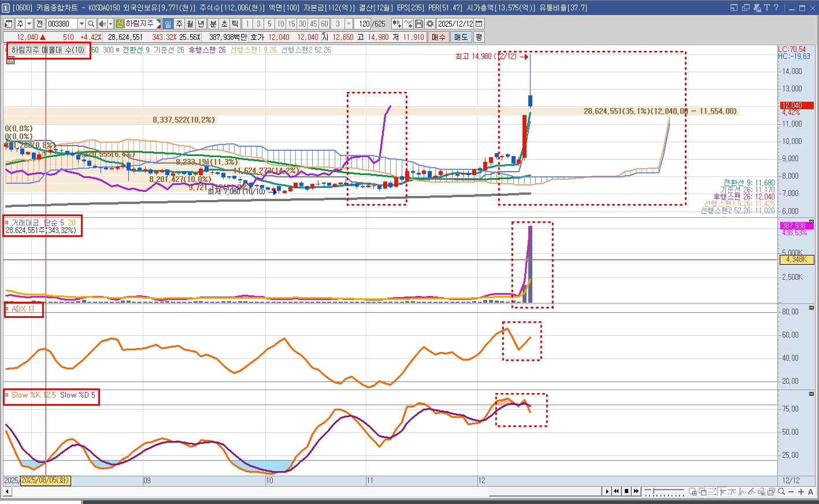Click the zoom magnifier at bottom right

coord(781,492)
